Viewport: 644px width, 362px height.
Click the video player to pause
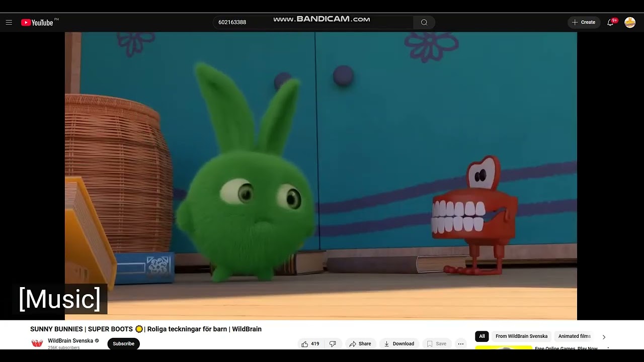(321, 176)
